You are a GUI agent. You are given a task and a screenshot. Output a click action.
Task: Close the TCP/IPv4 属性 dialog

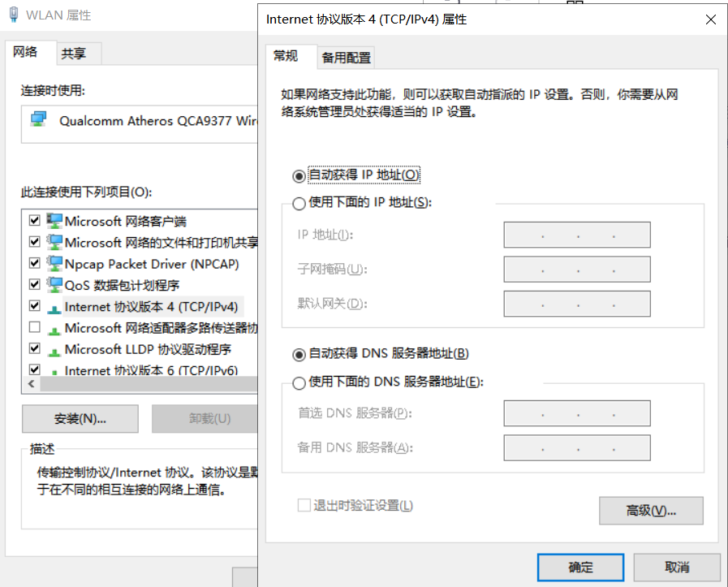(711, 19)
